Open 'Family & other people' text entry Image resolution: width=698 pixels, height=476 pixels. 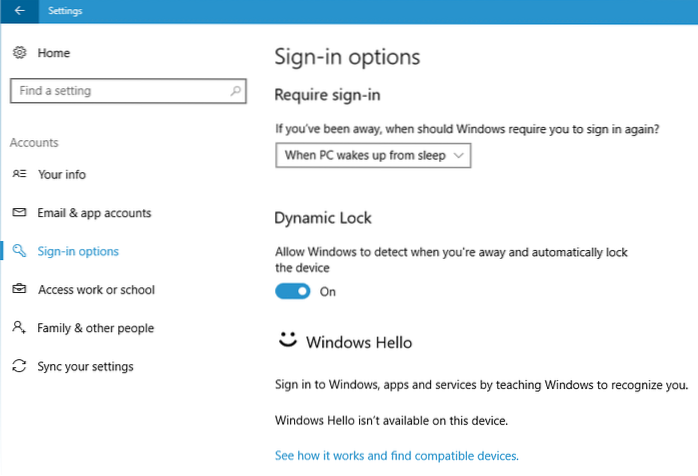point(96,328)
